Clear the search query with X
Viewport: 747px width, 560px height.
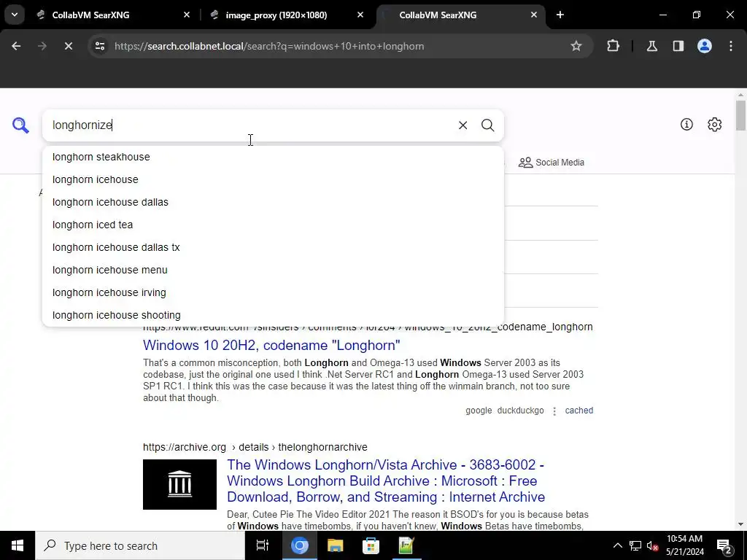(462, 125)
